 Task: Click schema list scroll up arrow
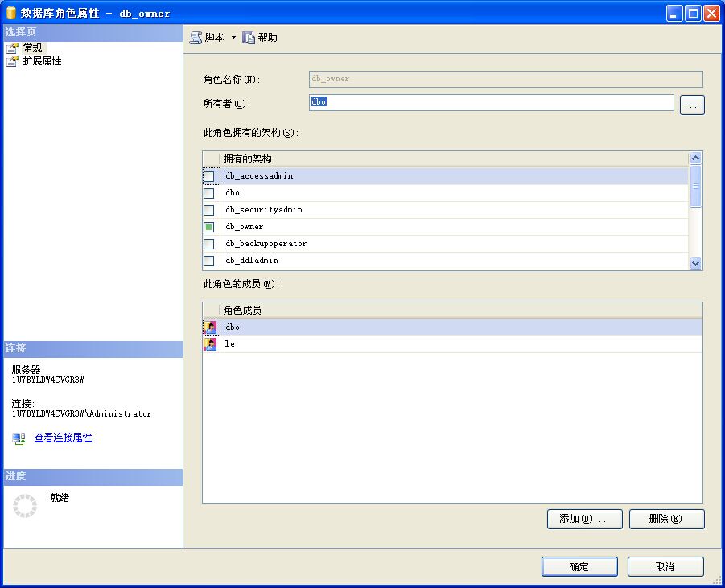695,158
